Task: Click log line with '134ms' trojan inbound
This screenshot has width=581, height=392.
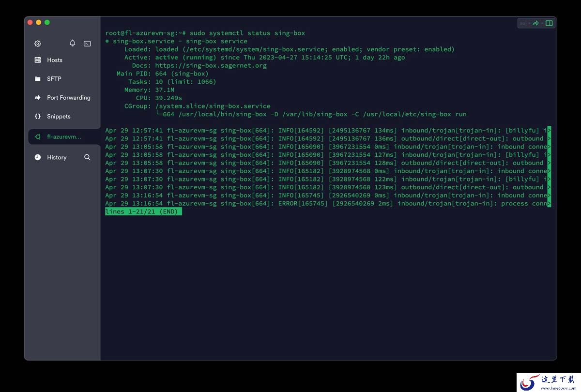Action: [x=328, y=130]
